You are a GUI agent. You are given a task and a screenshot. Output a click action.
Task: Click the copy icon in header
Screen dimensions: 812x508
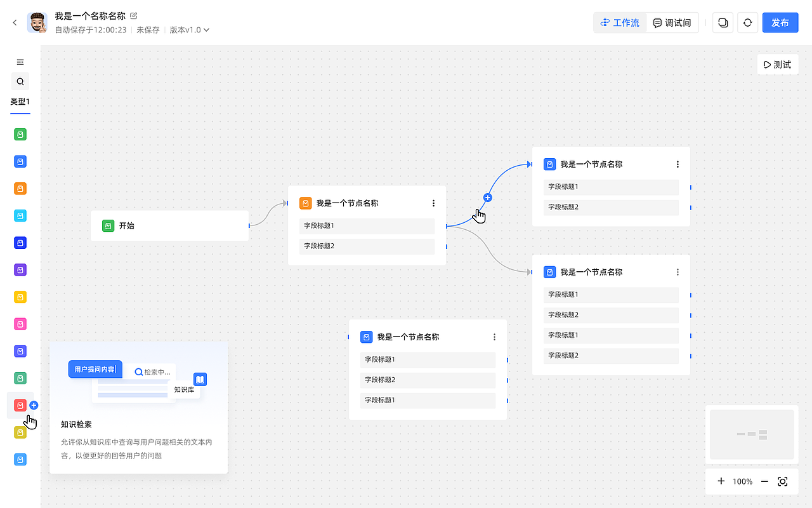point(723,23)
